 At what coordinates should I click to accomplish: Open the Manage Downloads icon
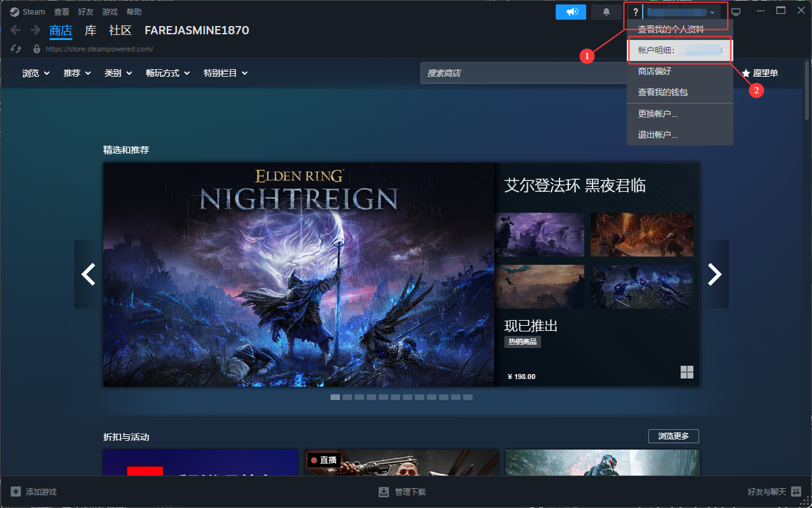[384, 492]
